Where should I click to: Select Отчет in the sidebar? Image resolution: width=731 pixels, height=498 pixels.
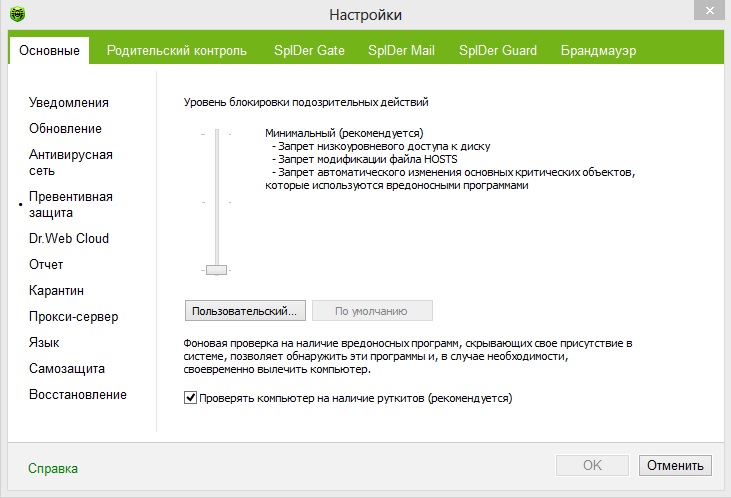point(46,264)
